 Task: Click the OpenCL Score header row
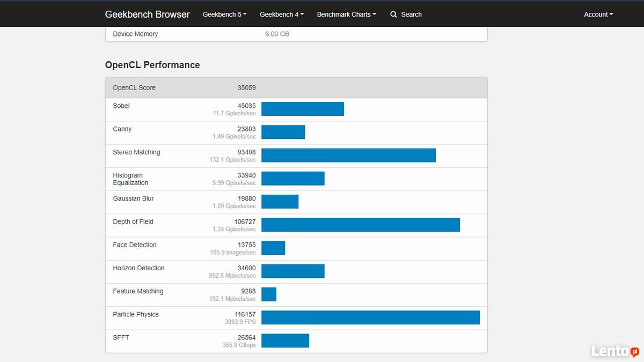pyautogui.click(x=296, y=88)
